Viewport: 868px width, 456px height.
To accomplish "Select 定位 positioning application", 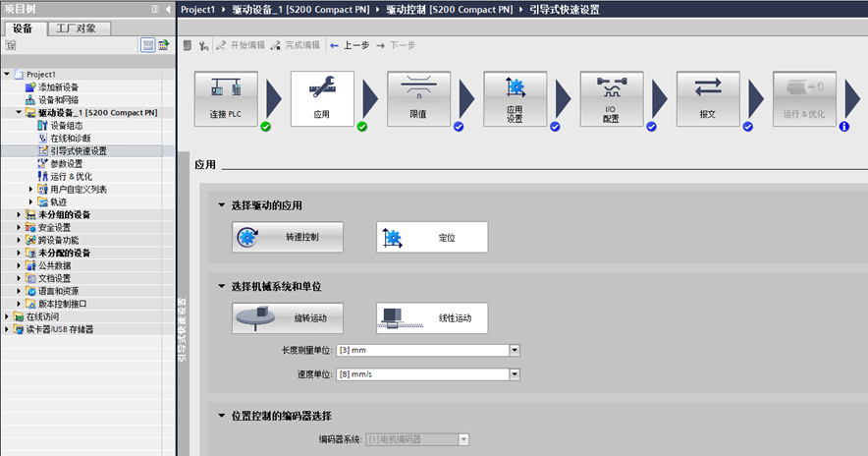I will click(x=432, y=237).
